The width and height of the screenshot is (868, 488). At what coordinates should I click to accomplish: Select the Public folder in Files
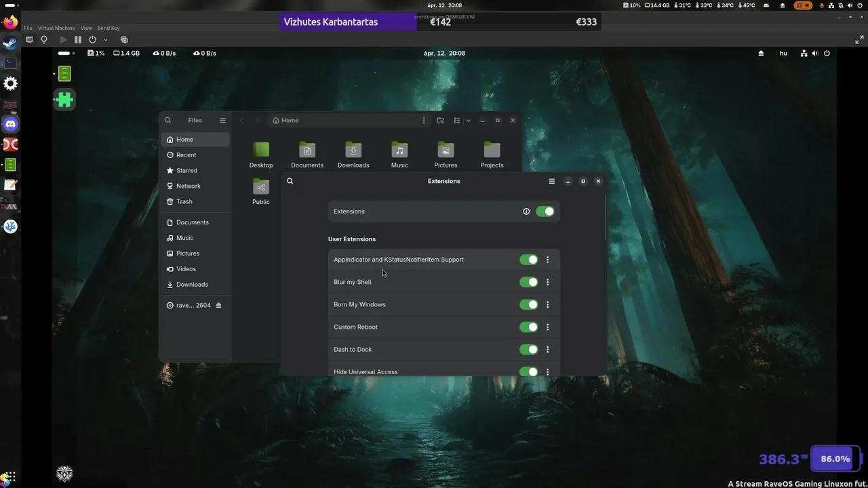[x=261, y=192]
